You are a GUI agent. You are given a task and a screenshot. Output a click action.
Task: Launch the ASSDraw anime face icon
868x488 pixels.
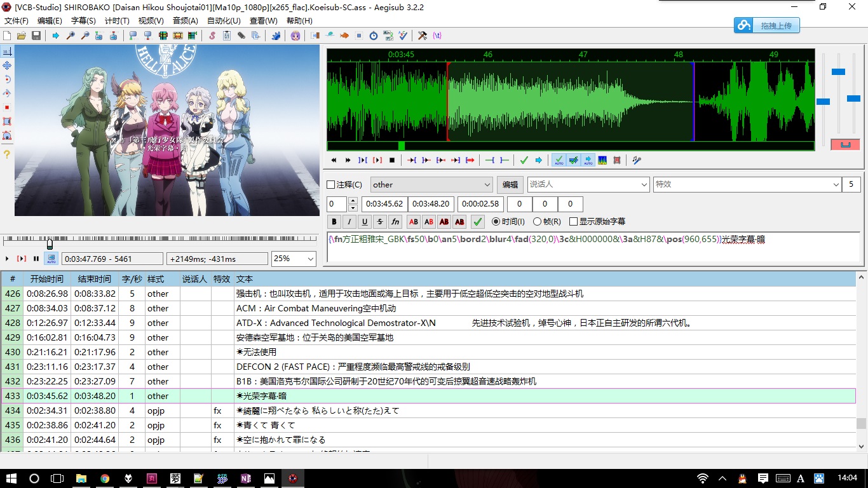(x=295, y=36)
